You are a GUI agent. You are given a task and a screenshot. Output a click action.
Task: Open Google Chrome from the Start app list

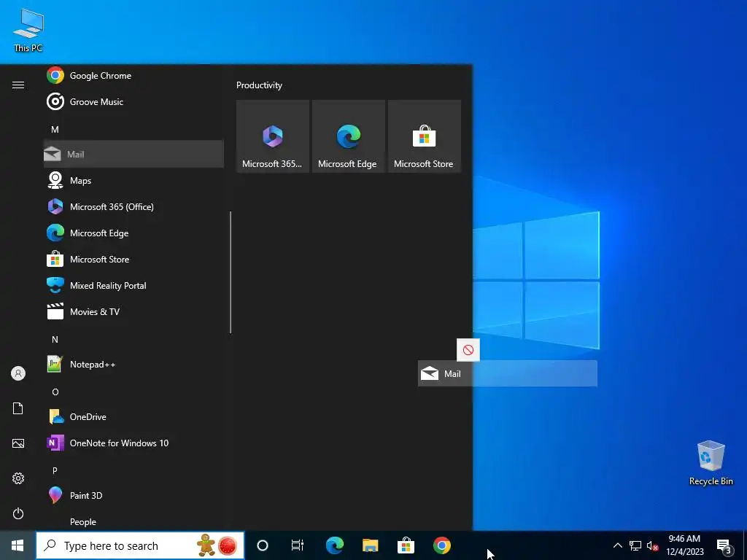pyautogui.click(x=133, y=75)
